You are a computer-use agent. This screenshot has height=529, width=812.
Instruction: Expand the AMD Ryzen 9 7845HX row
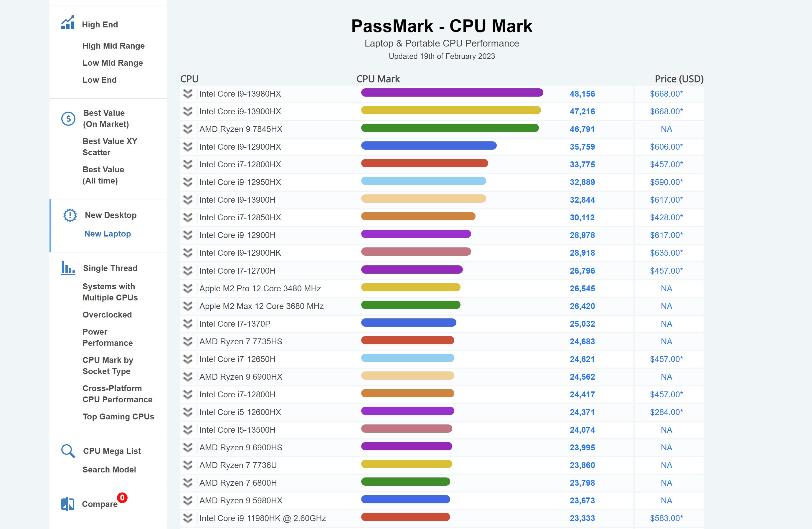coord(188,129)
